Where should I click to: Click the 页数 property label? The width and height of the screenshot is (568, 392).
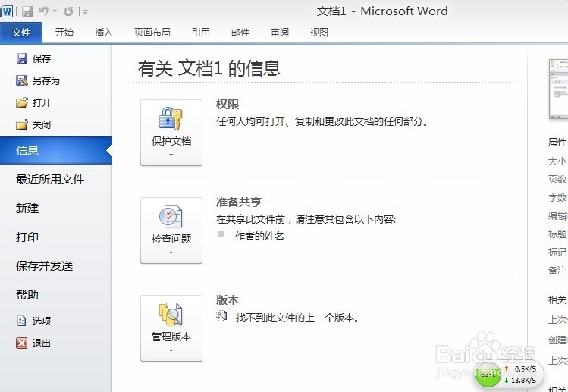[557, 180]
